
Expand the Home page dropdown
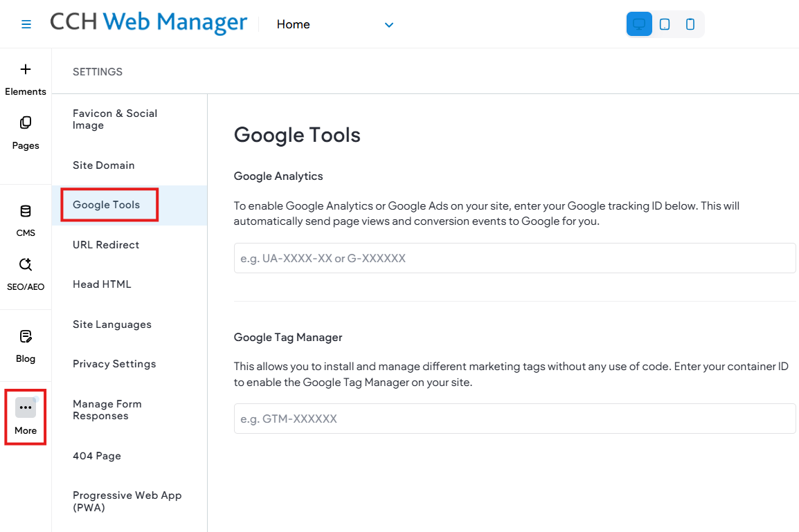pyautogui.click(x=389, y=25)
